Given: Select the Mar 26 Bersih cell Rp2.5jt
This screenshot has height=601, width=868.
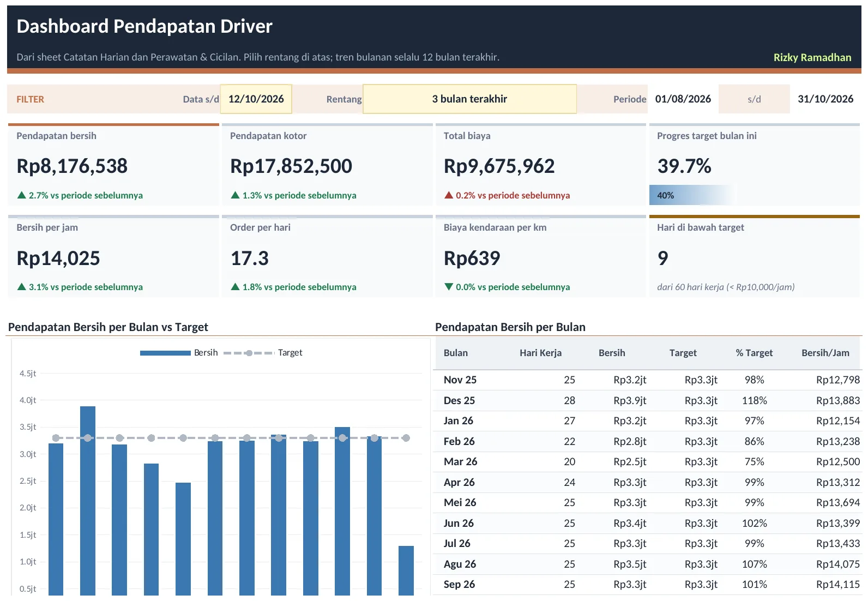Looking at the screenshot, I should click(x=630, y=461).
